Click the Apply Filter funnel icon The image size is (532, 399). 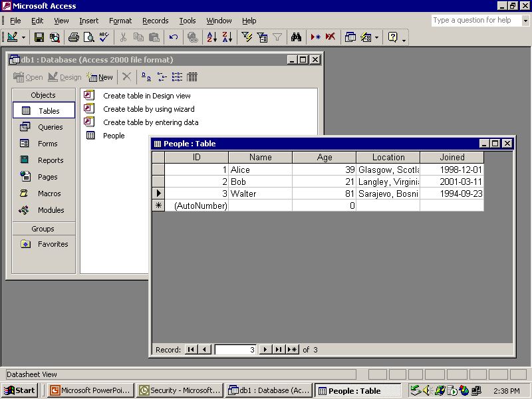point(277,37)
